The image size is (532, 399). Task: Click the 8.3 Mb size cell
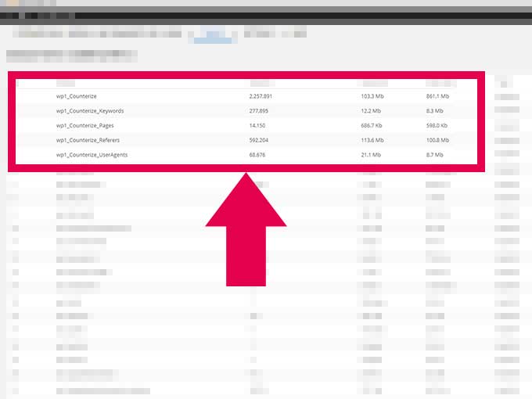click(x=435, y=111)
